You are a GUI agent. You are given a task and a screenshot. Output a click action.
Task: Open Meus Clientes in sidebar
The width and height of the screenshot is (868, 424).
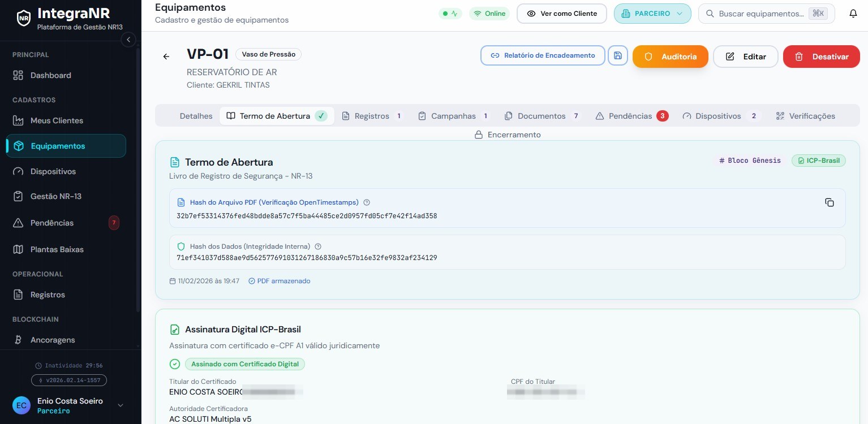[x=66, y=120]
